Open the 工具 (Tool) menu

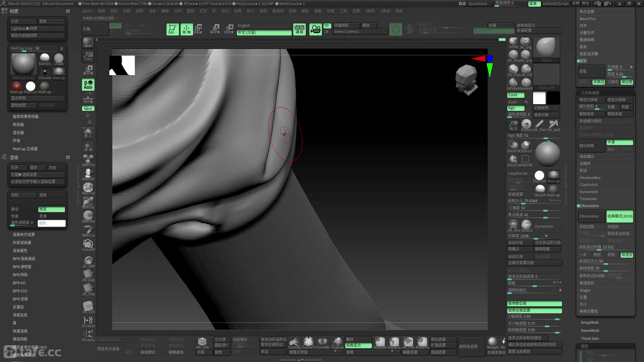343,11
